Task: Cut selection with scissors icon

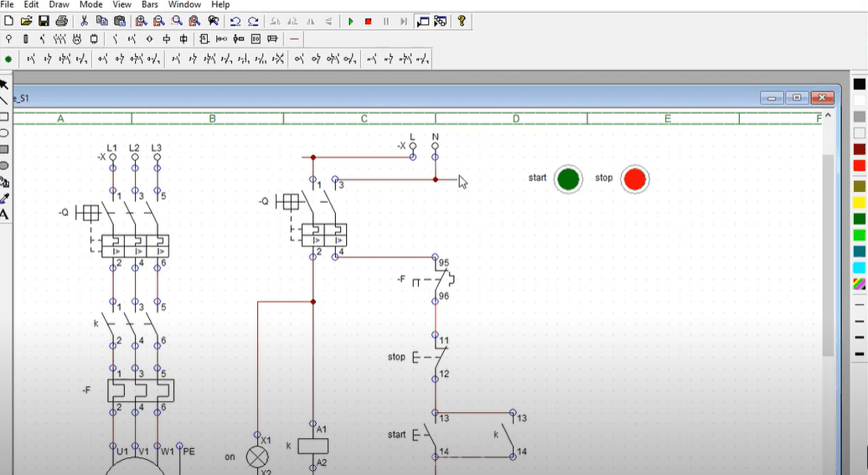Action: pos(84,21)
